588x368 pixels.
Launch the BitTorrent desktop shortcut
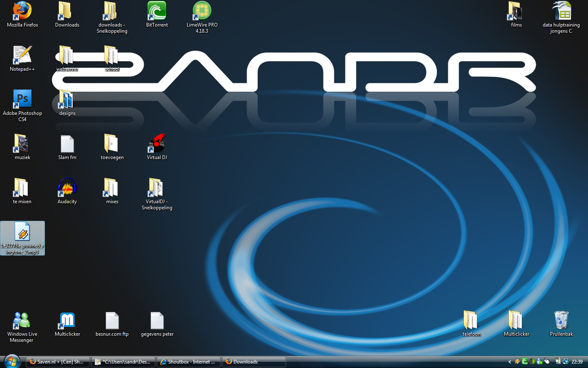coord(157,15)
